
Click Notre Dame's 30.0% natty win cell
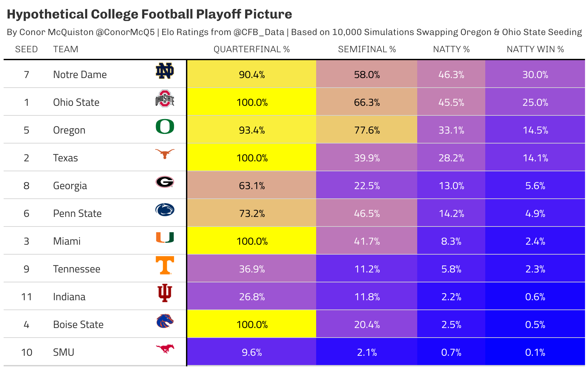coord(535,74)
